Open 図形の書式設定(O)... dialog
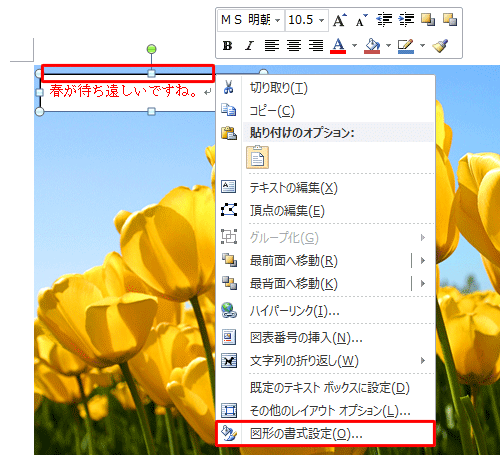The image size is (500, 455). point(325,433)
